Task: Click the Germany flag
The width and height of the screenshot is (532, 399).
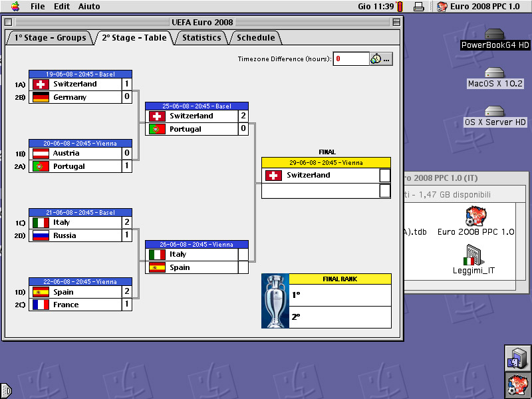Action: pos(41,97)
